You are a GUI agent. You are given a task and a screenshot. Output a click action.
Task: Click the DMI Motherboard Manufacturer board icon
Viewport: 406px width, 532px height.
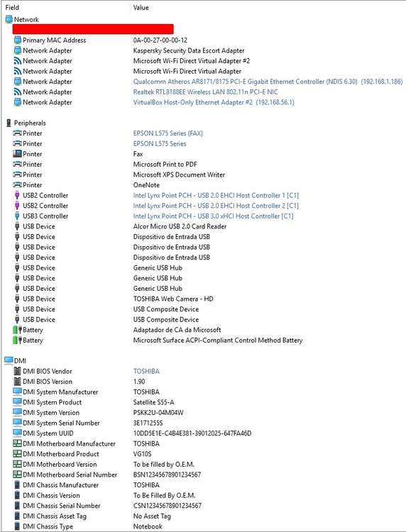pyautogui.click(x=17, y=443)
